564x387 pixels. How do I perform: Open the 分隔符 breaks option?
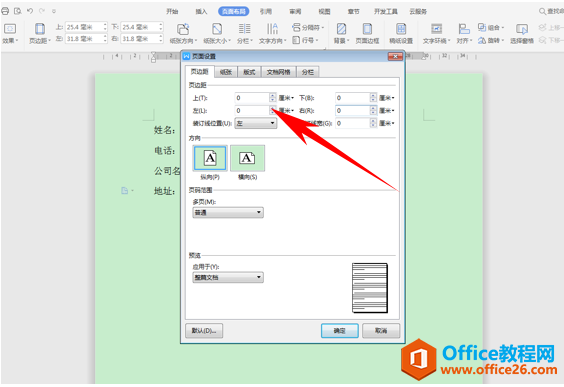point(308,27)
